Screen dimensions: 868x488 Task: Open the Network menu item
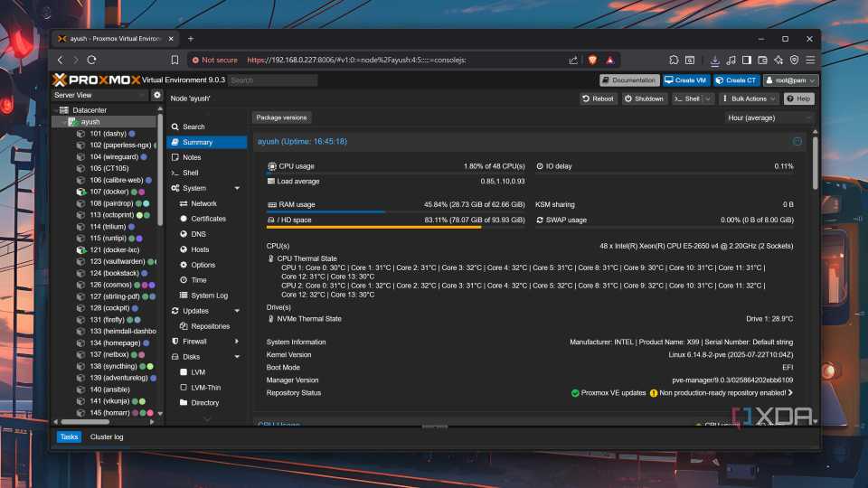(x=207, y=203)
